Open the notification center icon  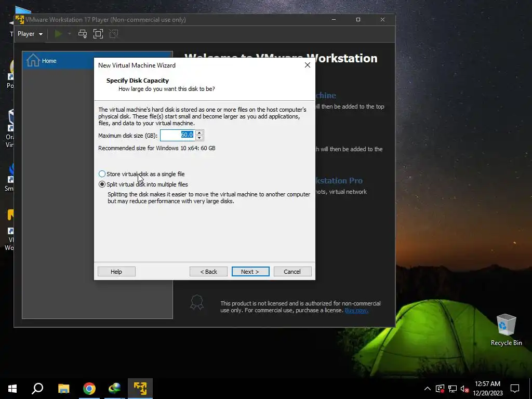(515, 389)
